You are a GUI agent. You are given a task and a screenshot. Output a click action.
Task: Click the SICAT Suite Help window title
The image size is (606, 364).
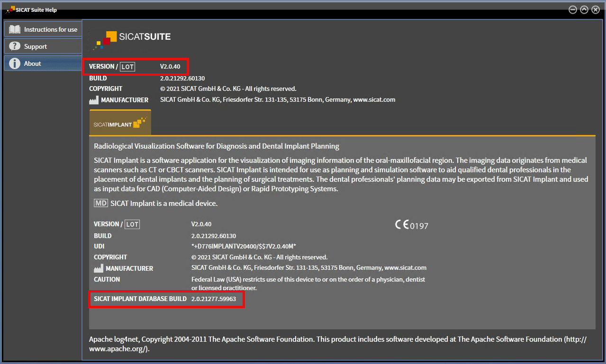pyautogui.click(x=36, y=10)
